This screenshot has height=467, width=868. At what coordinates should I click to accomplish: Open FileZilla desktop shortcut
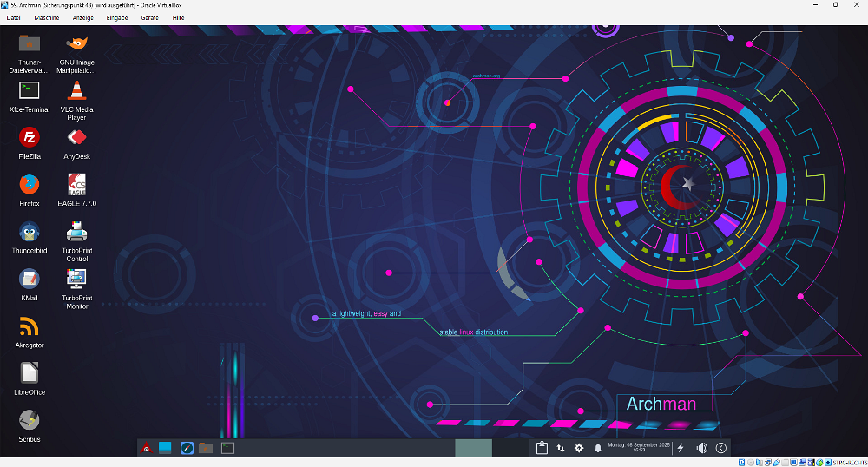(x=30, y=137)
